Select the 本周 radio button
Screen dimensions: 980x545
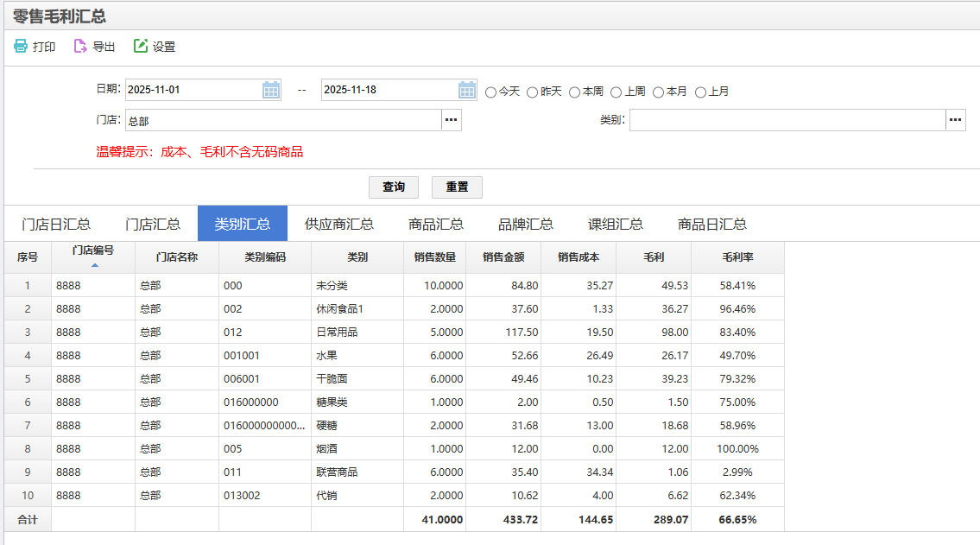pyautogui.click(x=574, y=92)
